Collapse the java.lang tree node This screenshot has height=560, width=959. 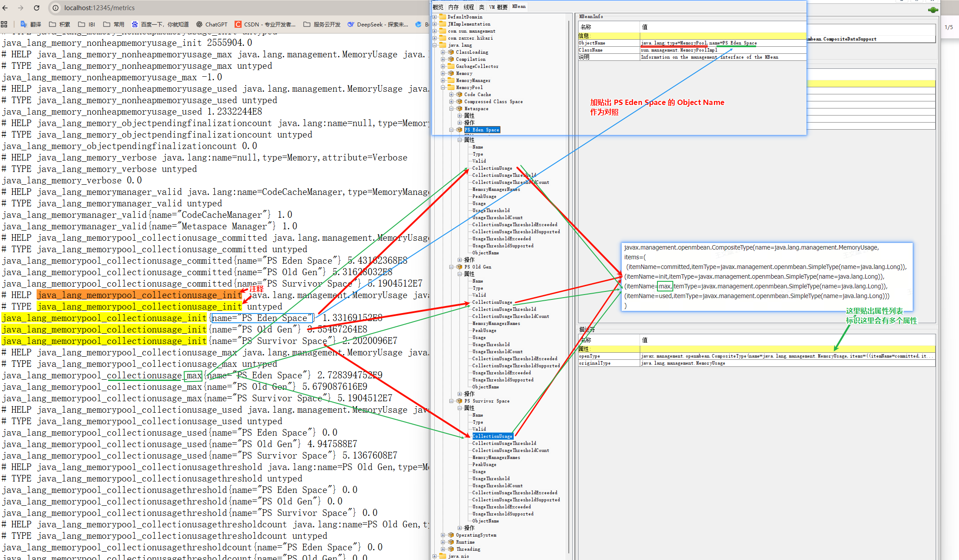tap(435, 45)
